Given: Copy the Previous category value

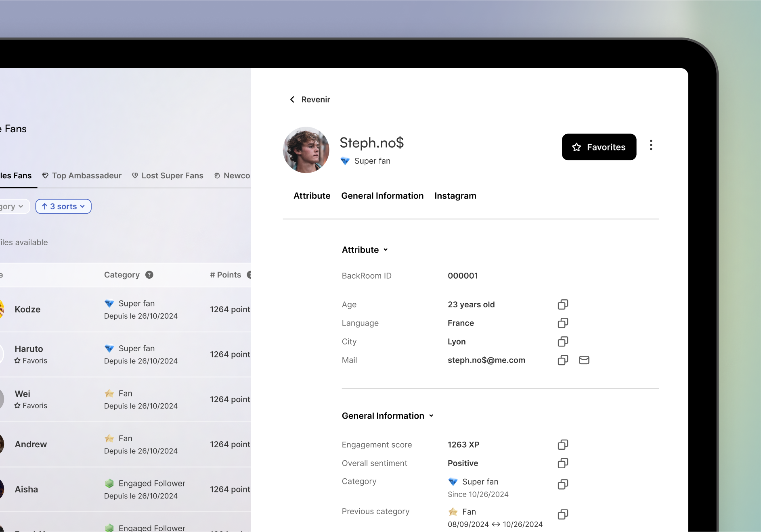Looking at the screenshot, I should click(563, 514).
